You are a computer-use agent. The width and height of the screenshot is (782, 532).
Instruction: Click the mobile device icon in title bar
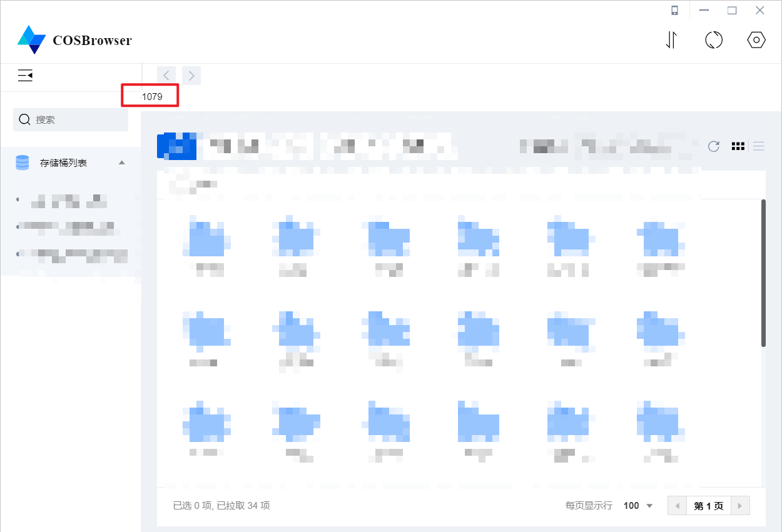point(675,10)
